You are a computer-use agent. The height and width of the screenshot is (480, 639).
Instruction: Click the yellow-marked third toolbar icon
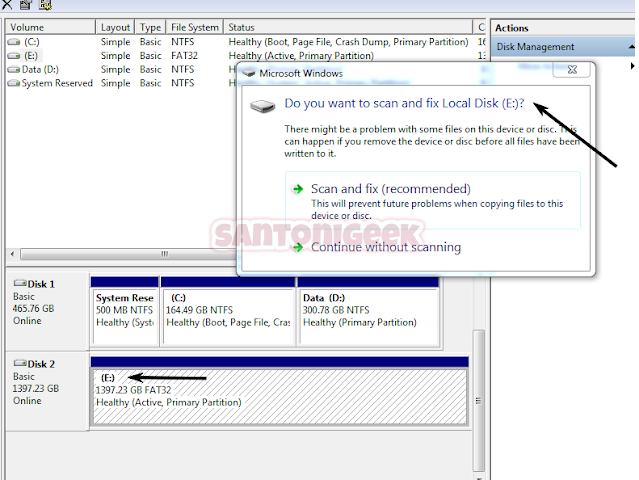tap(45, 4)
